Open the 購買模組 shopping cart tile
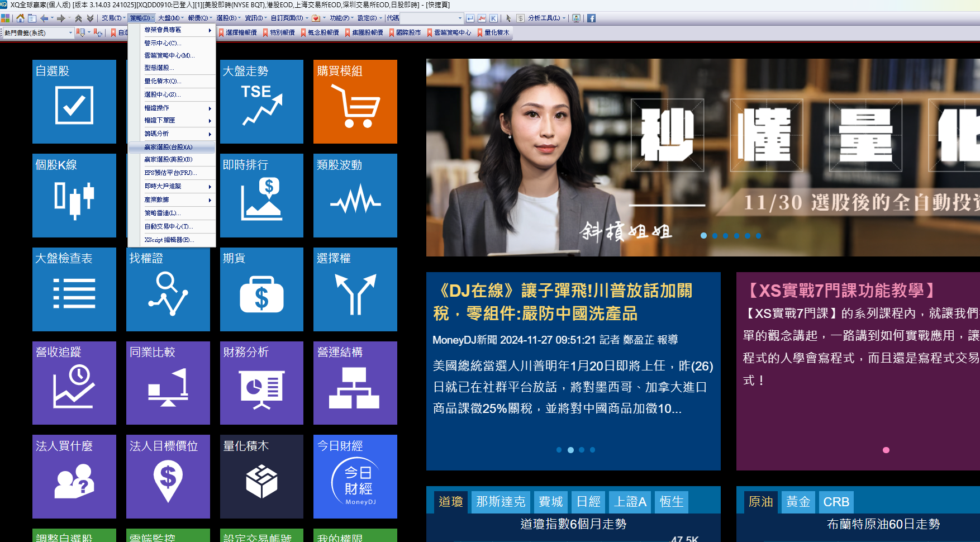Screen dimensions: 980x542 point(355,102)
